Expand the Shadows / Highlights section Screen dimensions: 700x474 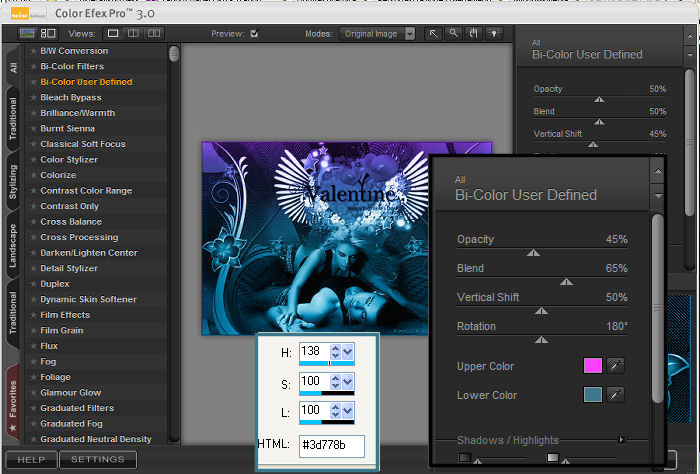coord(621,440)
